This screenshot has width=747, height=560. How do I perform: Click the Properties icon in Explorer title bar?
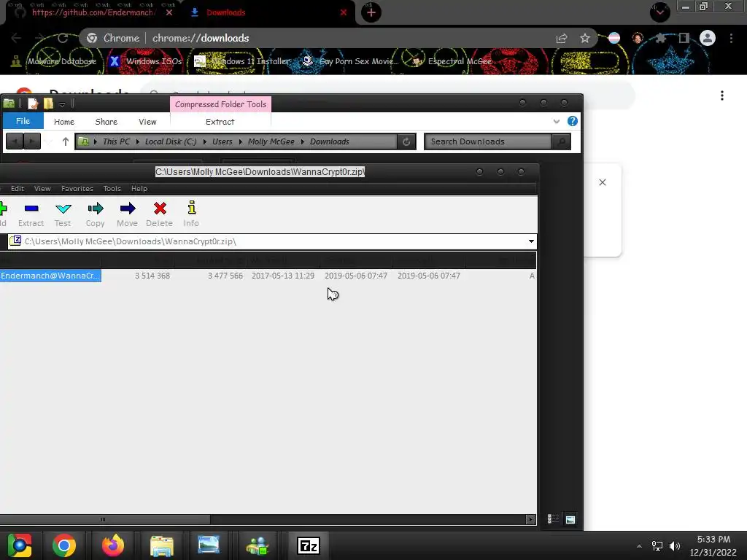click(33, 104)
